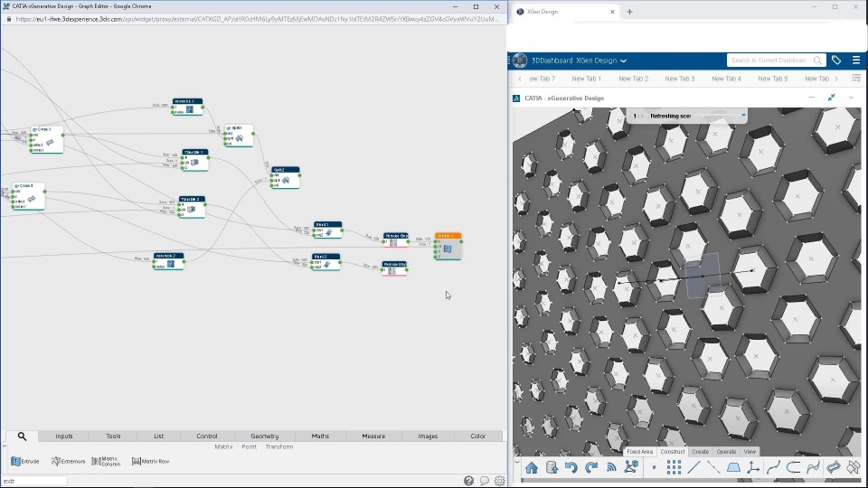Click the Undo arrow icon
Screen dimensions: 868x488
(571, 467)
